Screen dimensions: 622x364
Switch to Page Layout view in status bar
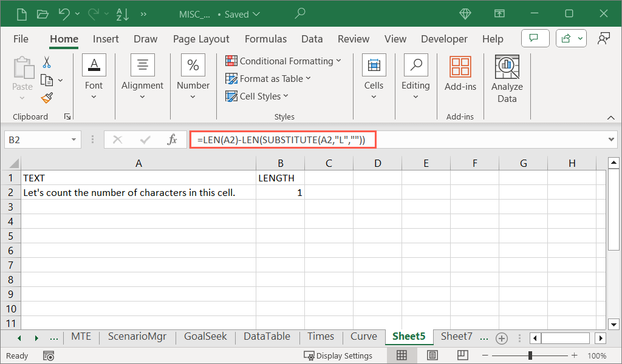[x=432, y=356]
